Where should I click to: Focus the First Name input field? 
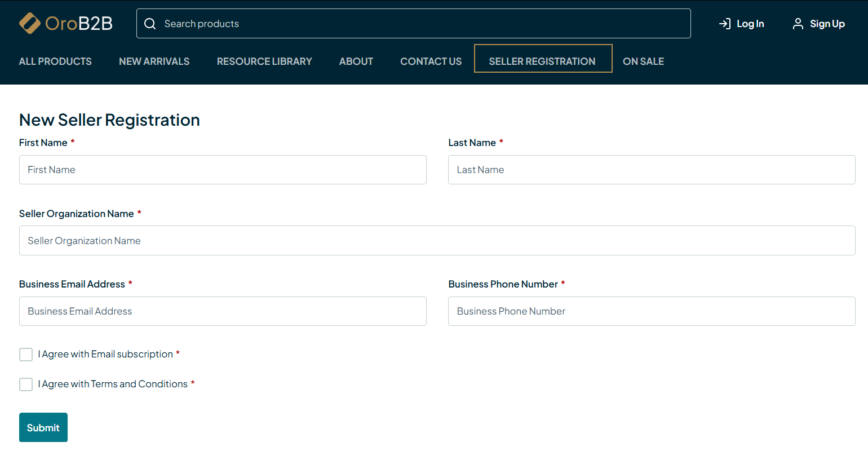pos(223,170)
